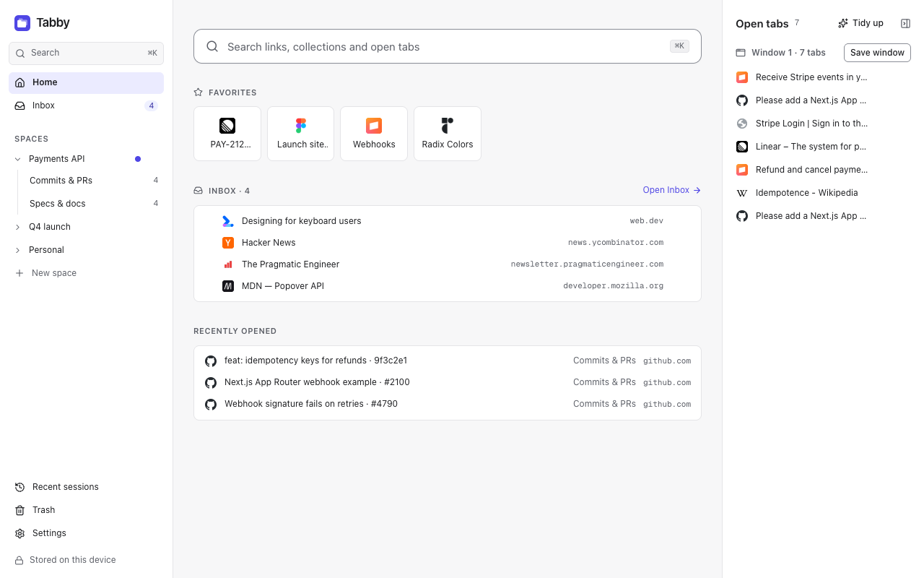
Task: Click the Wikipedia icon for Idempotence tab
Action: (742, 193)
